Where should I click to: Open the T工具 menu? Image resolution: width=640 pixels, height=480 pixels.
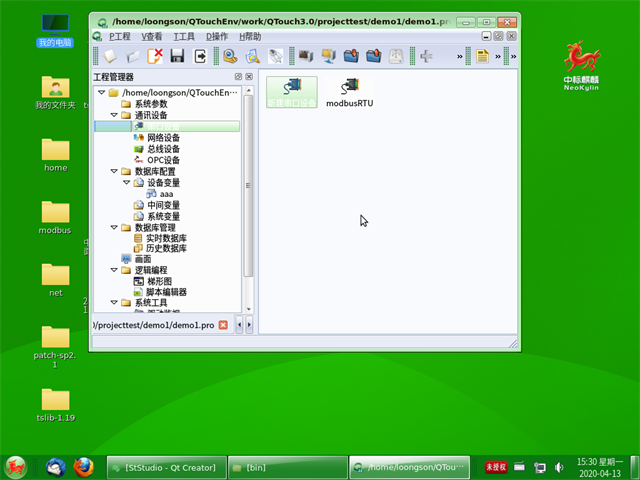[184, 36]
